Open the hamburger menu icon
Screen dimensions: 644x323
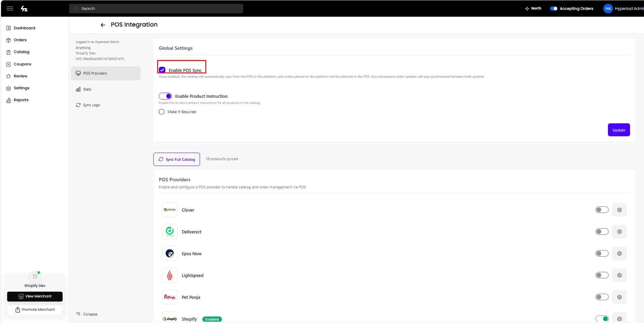10,9
